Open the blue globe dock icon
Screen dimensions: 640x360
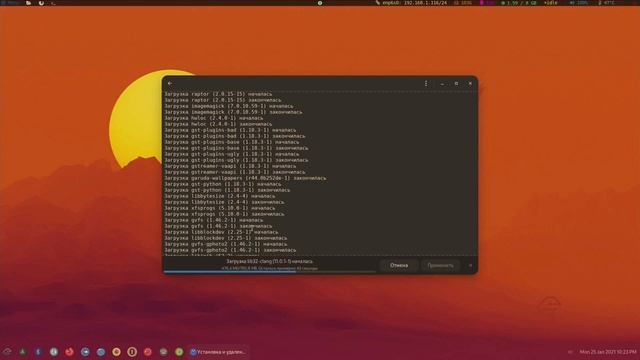[x=101, y=351]
